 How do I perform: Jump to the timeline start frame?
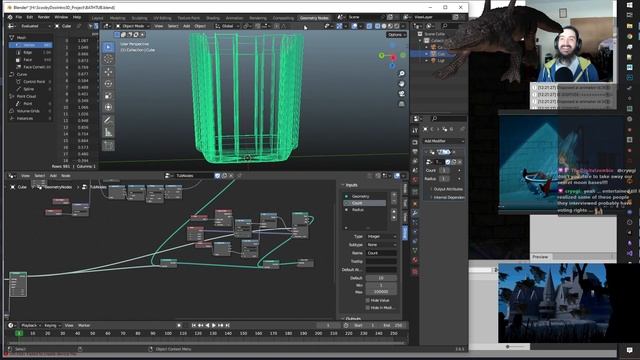(193, 325)
